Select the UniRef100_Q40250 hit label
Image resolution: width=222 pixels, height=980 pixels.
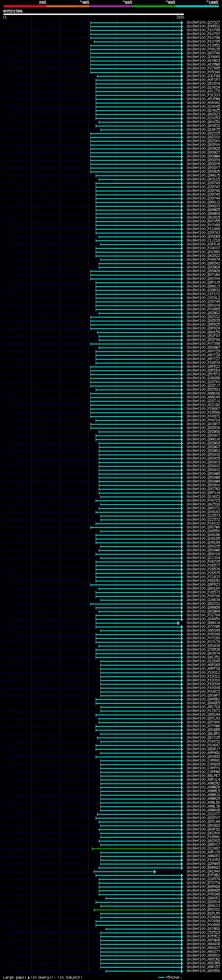[x=203, y=122]
